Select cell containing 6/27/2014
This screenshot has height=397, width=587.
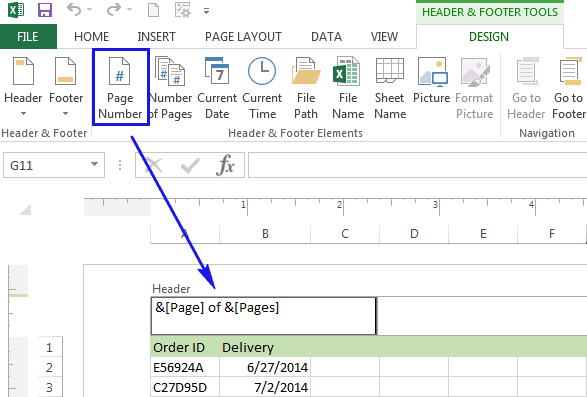coord(265,367)
